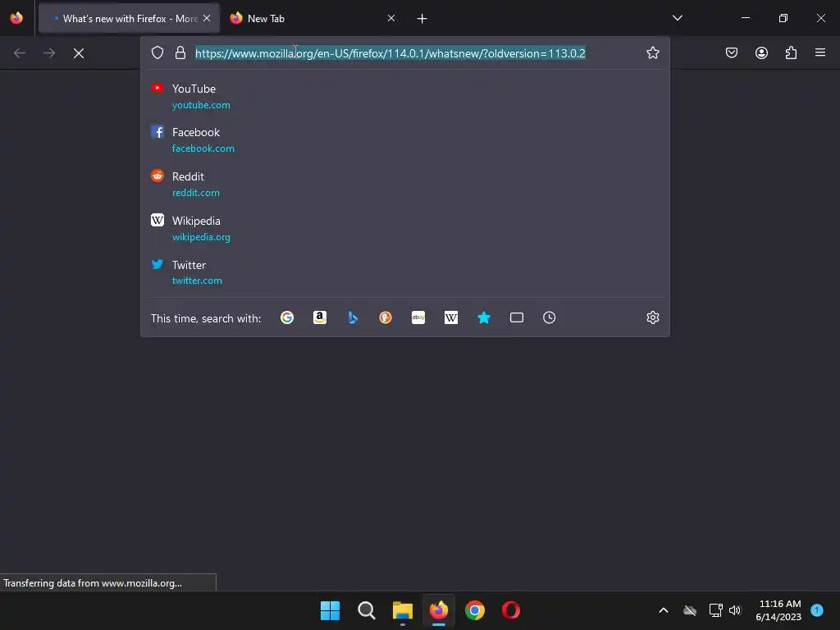The width and height of the screenshot is (840, 630).
Task: Search with DuckDuckGo this time
Action: click(x=386, y=317)
